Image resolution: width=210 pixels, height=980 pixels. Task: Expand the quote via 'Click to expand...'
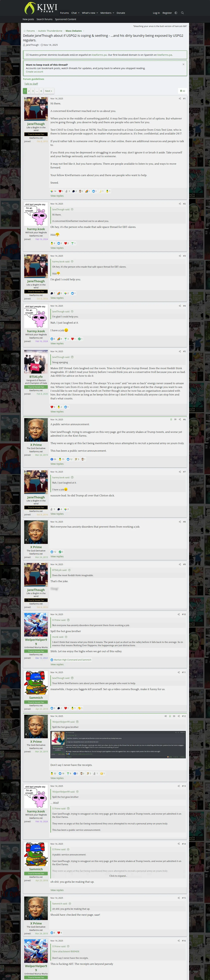[x=118, y=876]
